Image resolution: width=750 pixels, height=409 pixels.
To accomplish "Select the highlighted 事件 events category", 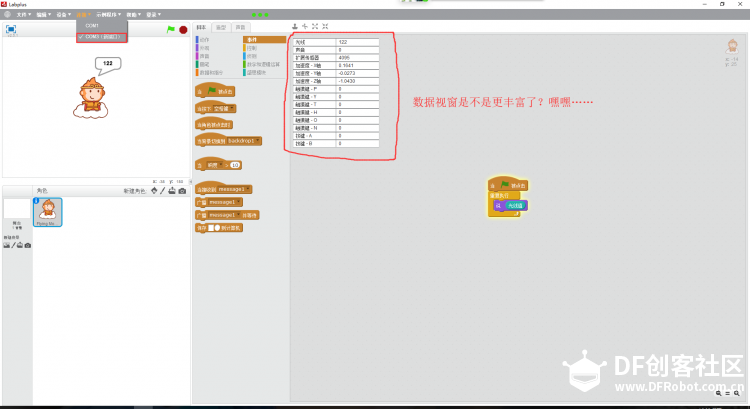I will pos(265,40).
